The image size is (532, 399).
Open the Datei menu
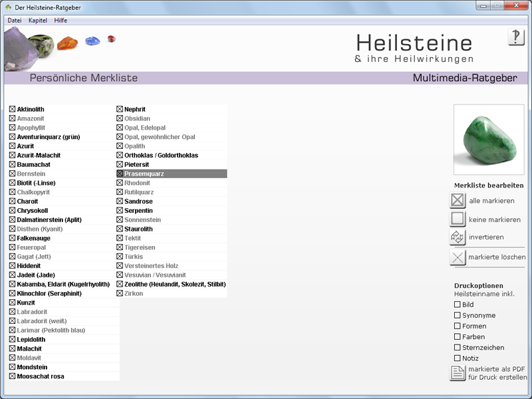click(x=15, y=21)
